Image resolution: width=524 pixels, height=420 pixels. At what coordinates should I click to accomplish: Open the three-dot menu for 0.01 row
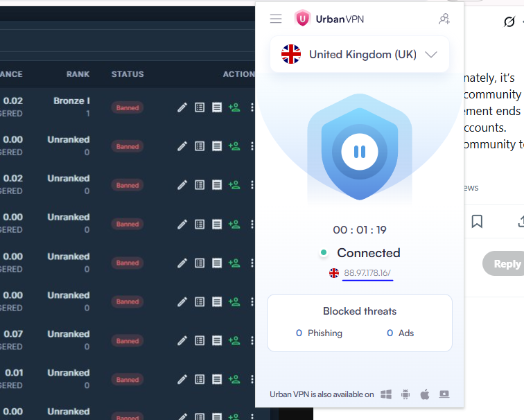click(252, 379)
